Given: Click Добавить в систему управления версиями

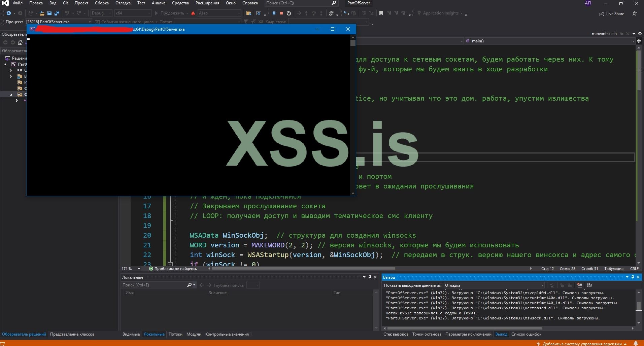Looking at the screenshot, I should tap(582, 344).
